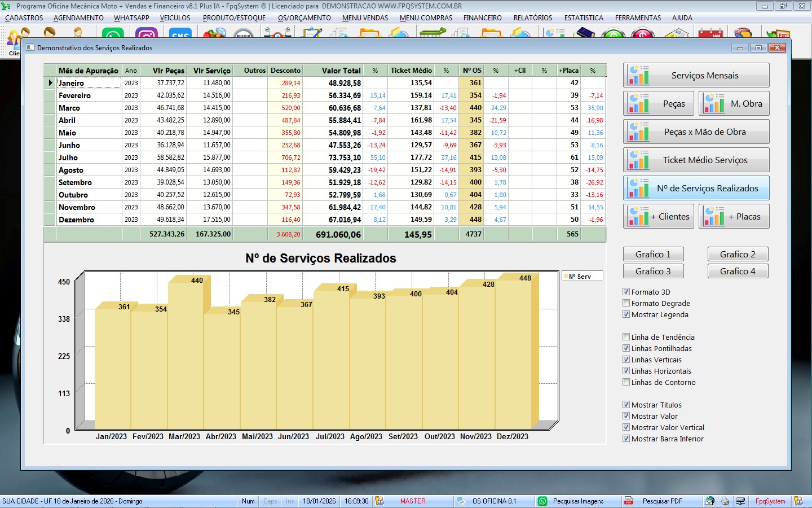Open the FINANCEIRO menu
Screen dimensions: 812x508
coord(482,18)
